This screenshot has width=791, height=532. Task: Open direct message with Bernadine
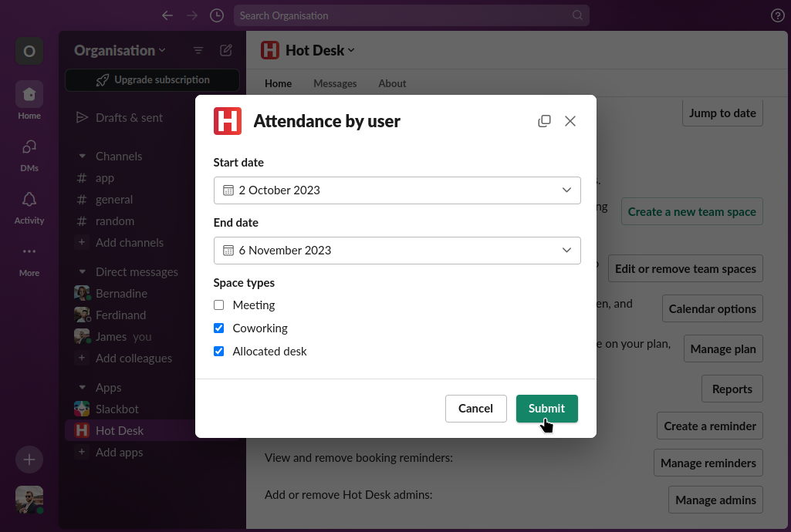pyautogui.click(x=121, y=293)
